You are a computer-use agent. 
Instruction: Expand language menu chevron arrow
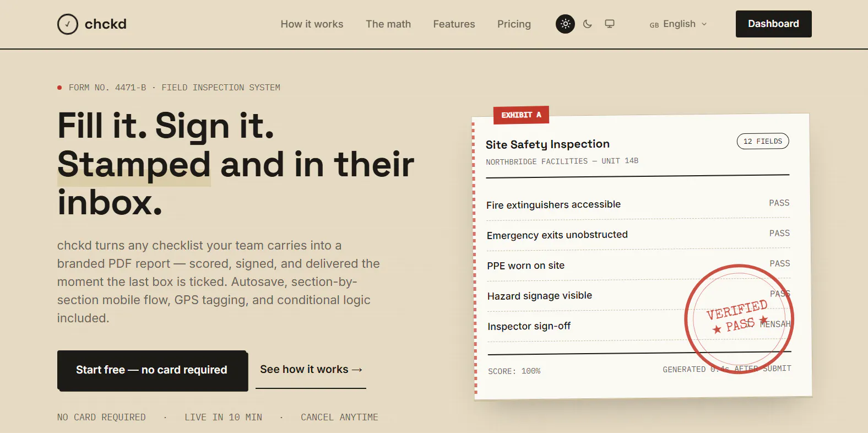(x=704, y=24)
